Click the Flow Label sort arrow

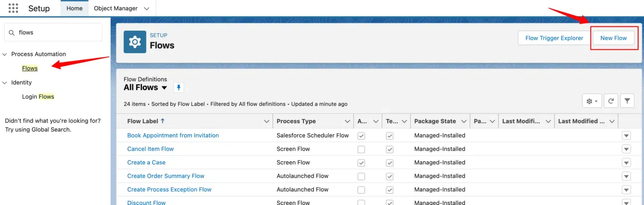tap(163, 121)
